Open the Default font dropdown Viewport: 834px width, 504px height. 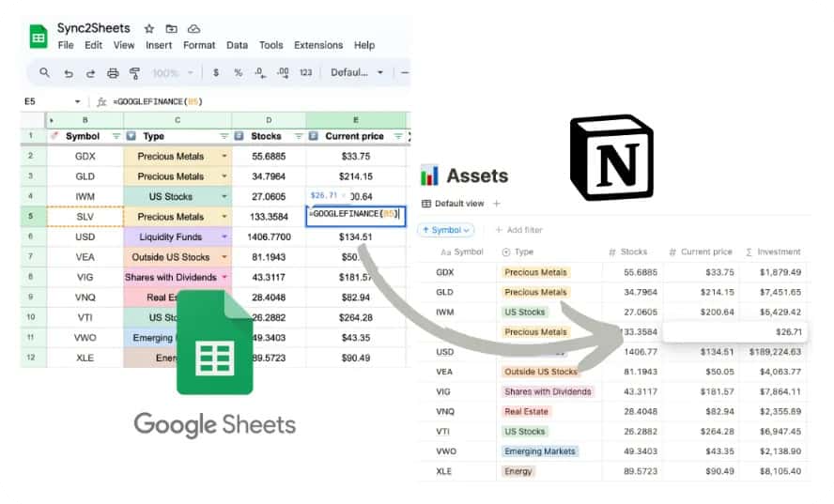tap(357, 72)
